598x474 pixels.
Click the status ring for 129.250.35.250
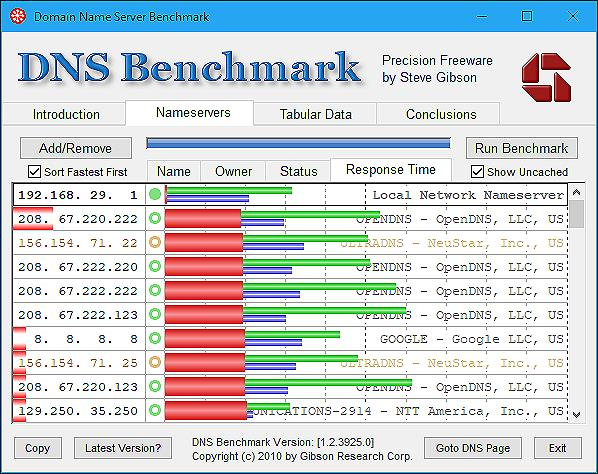pos(155,410)
